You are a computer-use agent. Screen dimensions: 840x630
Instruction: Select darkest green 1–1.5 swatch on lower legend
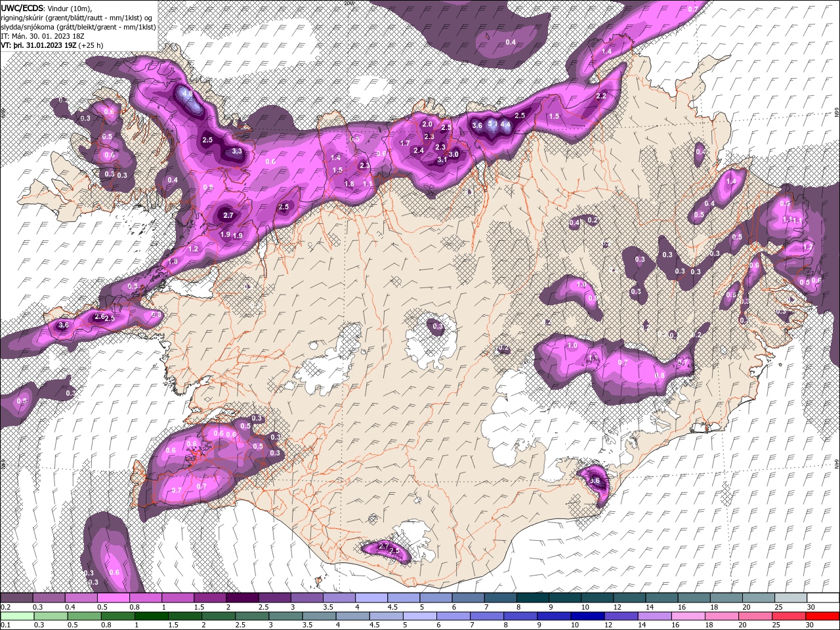[x=152, y=616]
